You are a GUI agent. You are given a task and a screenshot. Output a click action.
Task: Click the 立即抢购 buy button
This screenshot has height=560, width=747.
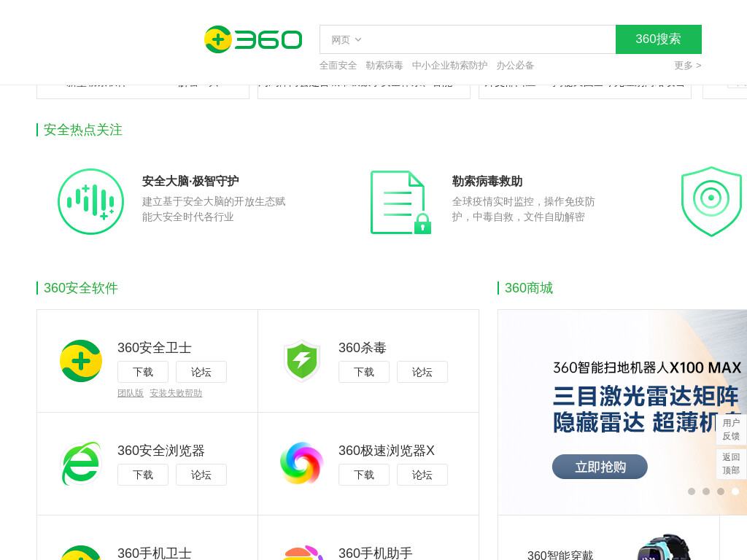600,467
